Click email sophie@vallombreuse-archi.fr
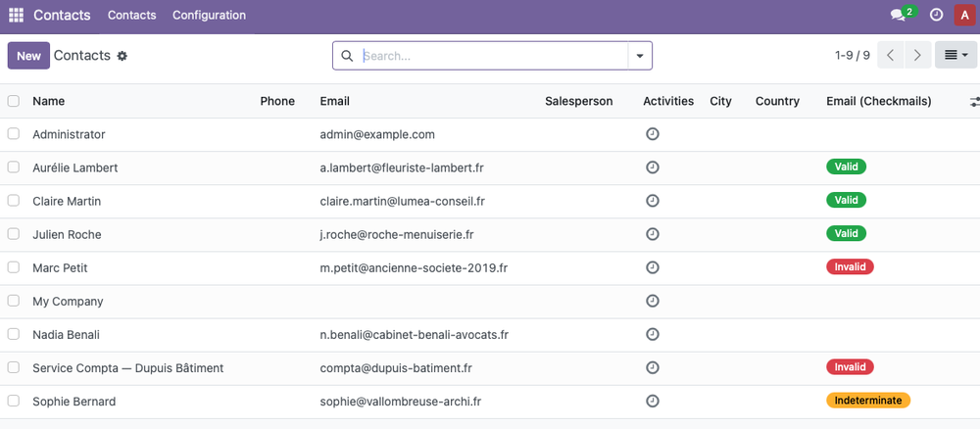Screen dimensions: 980x429 (x=401, y=402)
